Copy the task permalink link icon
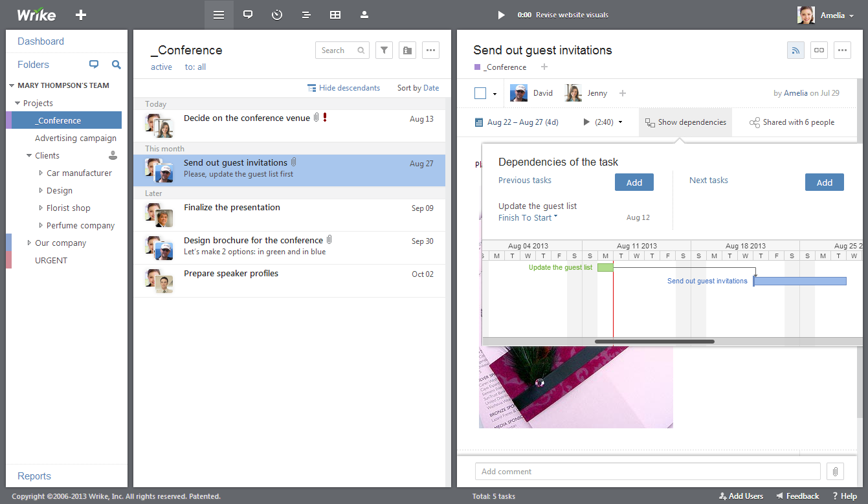Image resolution: width=868 pixels, height=504 pixels. 819,50
